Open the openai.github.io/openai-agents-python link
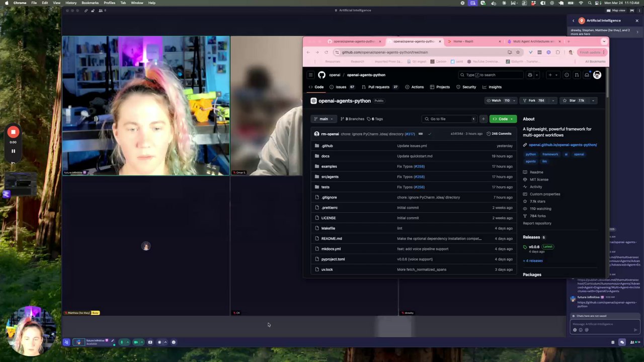 (x=562, y=145)
